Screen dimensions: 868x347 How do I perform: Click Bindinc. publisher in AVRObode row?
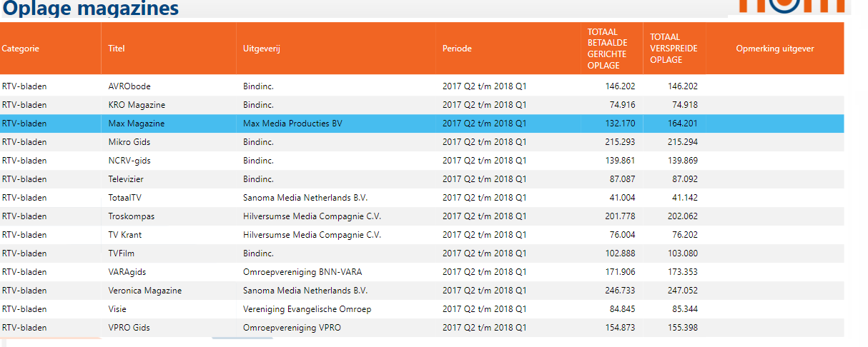pyautogui.click(x=258, y=86)
